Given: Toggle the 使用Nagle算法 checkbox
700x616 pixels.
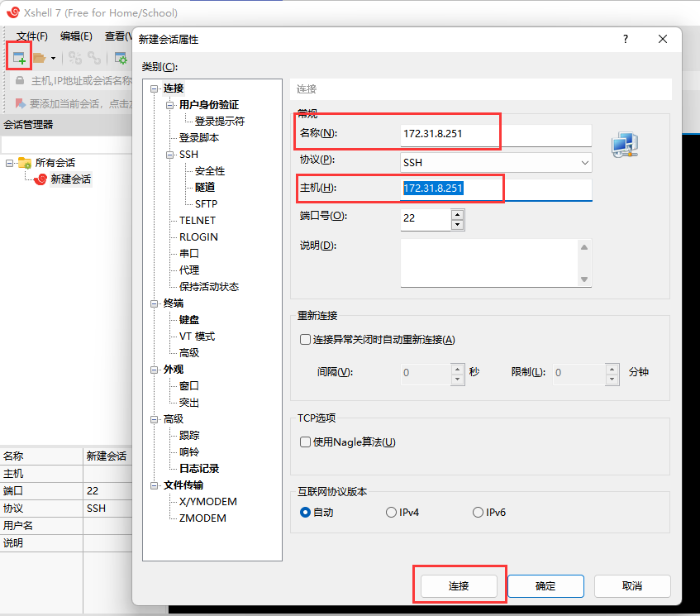Looking at the screenshot, I should (x=305, y=442).
